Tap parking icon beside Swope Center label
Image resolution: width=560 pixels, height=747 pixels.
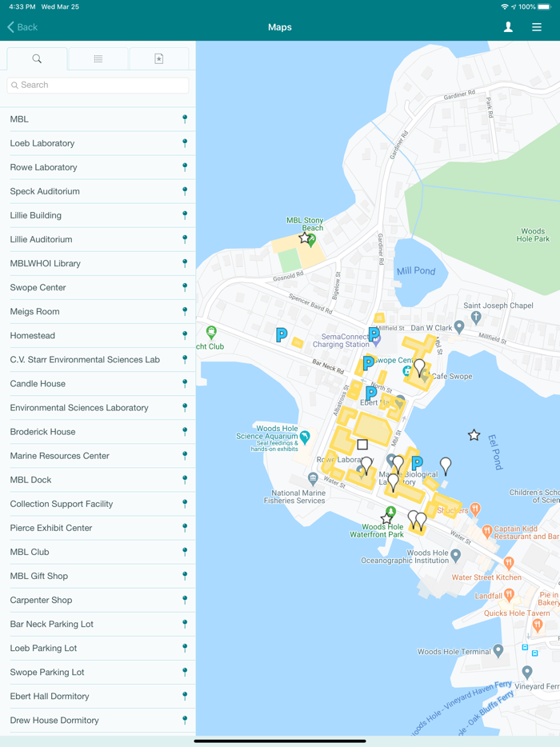pyautogui.click(x=369, y=363)
